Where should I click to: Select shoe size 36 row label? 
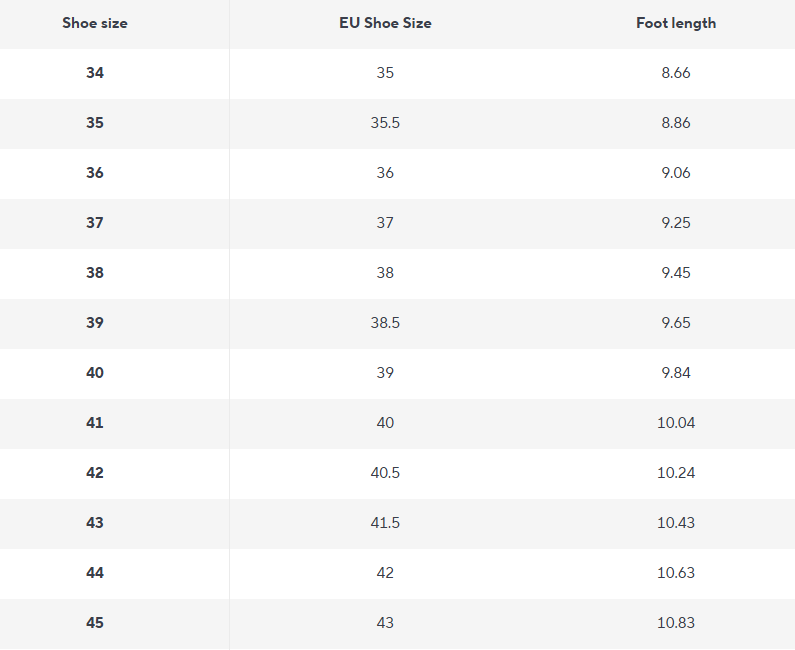pos(95,173)
